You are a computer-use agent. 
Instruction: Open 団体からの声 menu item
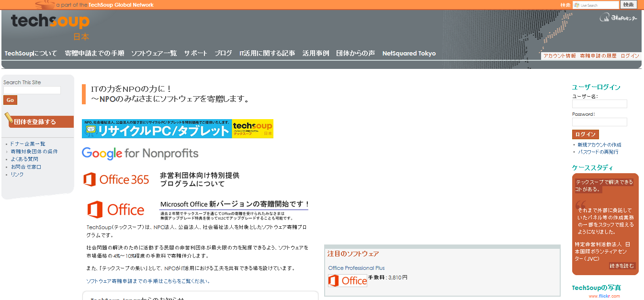[355, 54]
